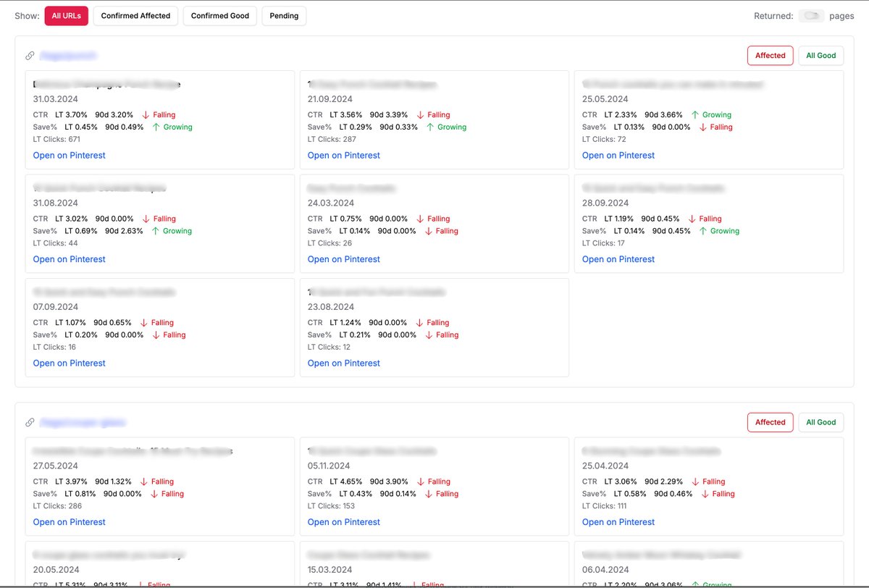Click the date 28.09.2024
869x588 pixels.
tap(605, 203)
